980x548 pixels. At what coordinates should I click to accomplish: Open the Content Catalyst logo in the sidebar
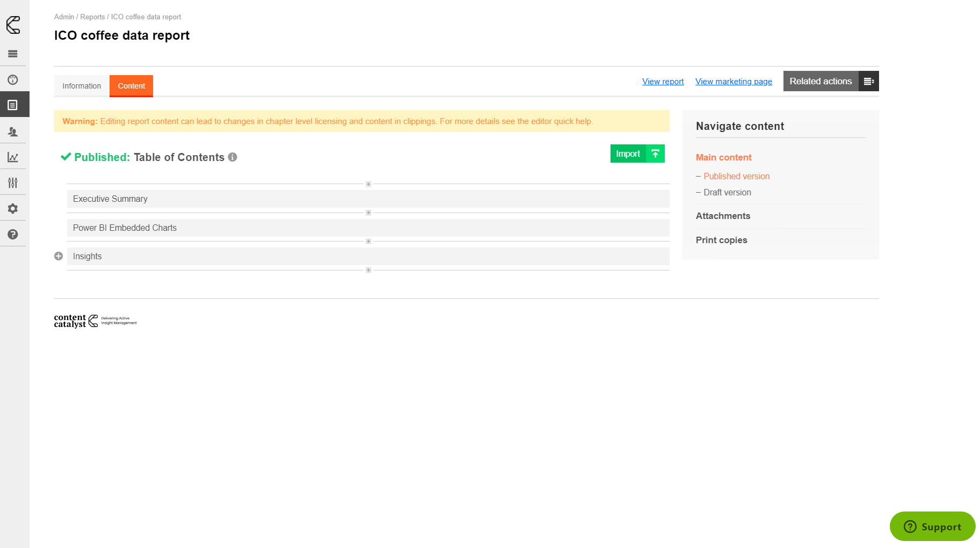(x=13, y=25)
